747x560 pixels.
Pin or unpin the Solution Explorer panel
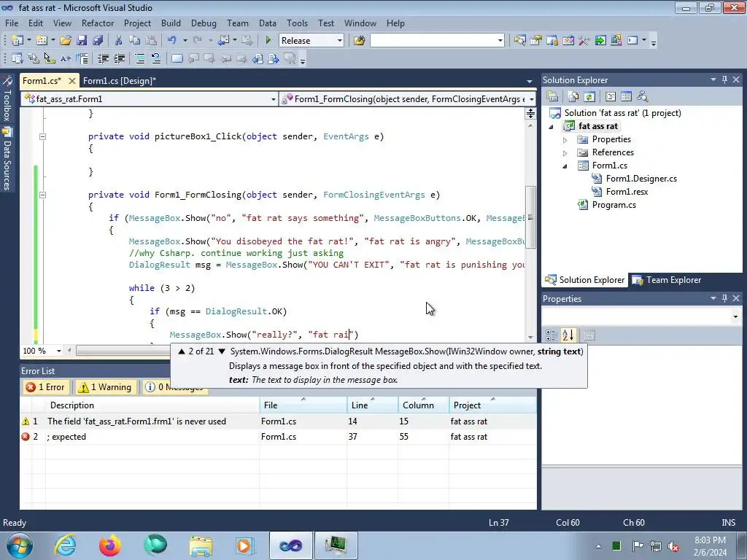tap(724, 79)
